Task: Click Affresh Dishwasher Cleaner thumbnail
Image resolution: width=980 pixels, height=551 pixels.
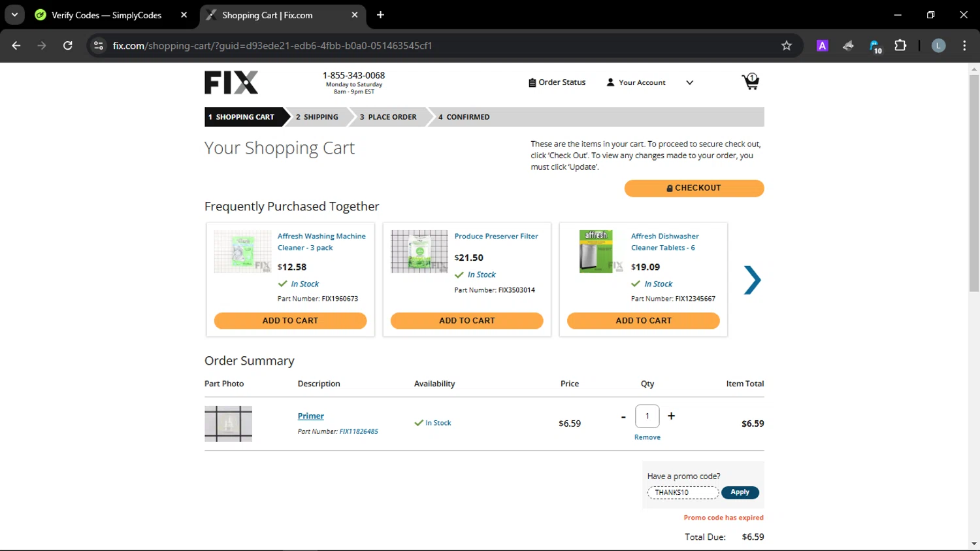Action: pos(596,252)
